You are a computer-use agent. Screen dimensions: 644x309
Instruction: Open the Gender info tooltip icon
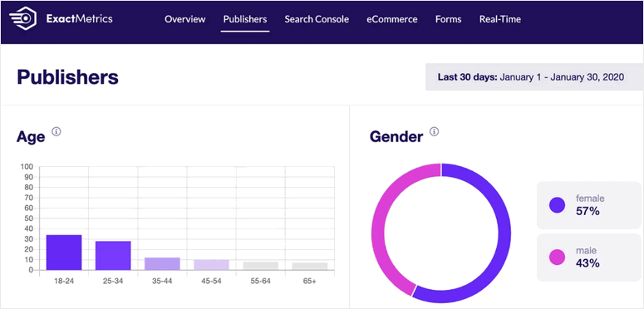coord(434,132)
